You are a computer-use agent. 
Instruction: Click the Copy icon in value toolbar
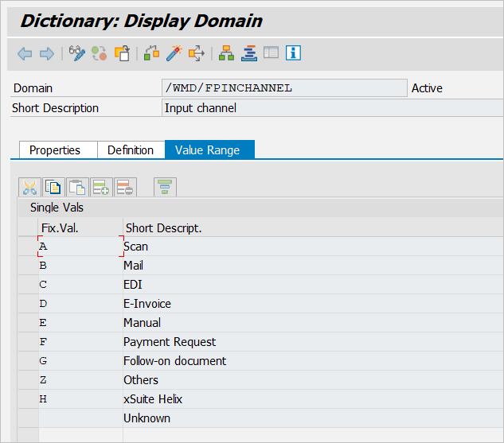click(x=53, y=188)
